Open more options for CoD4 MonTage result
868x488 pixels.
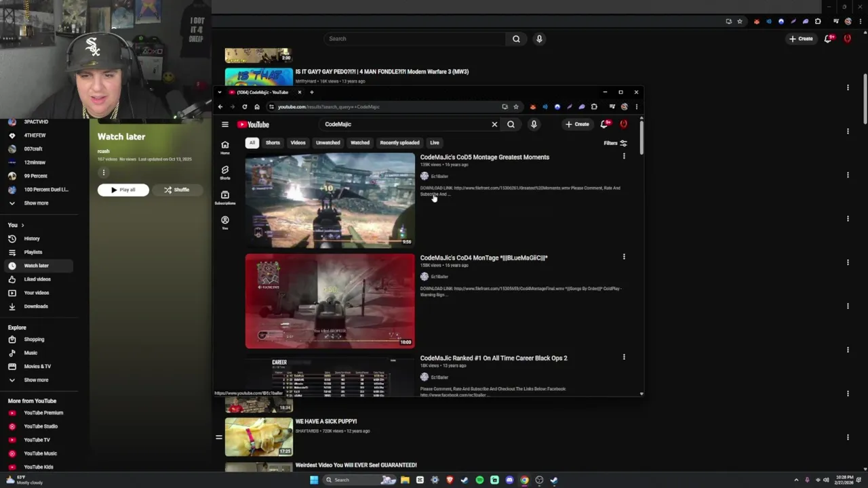pos(624,257)
